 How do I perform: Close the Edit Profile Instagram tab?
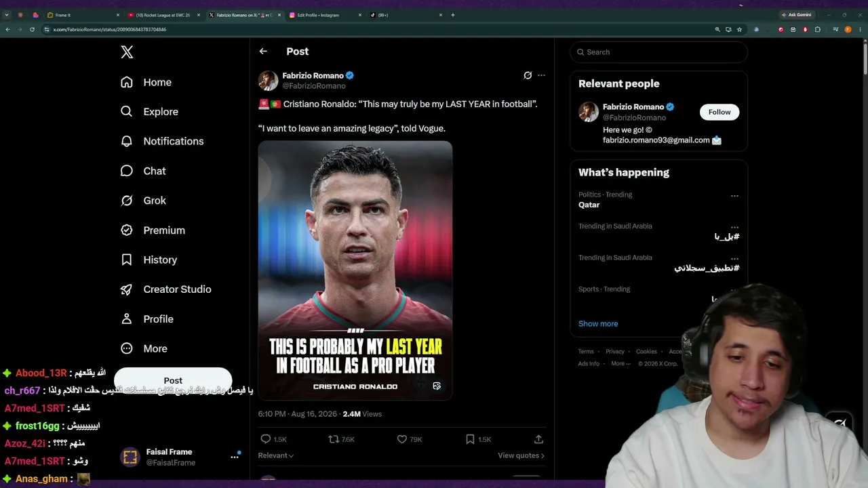360,15
